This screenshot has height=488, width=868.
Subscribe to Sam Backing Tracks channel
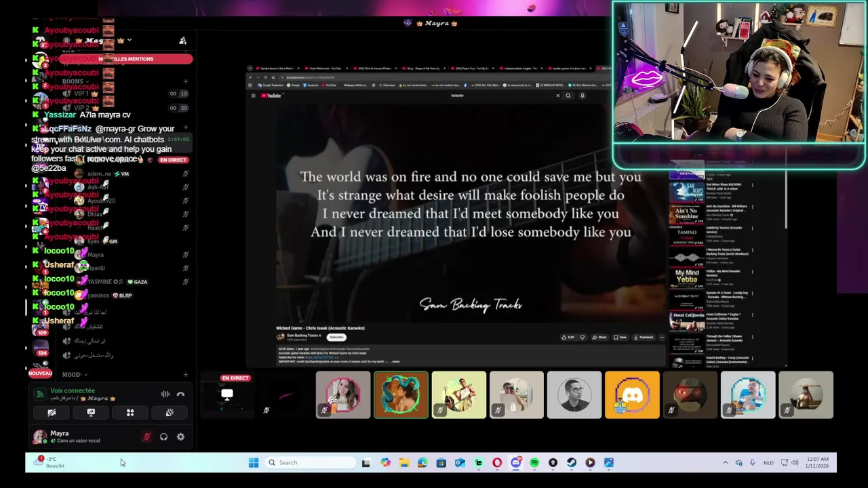coord(336,337)
